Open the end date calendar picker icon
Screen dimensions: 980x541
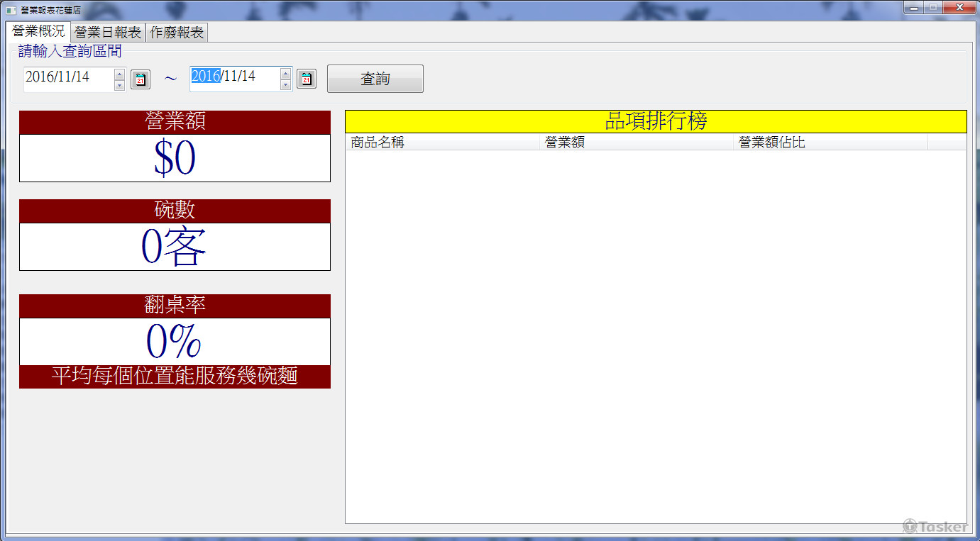(306, 79)
